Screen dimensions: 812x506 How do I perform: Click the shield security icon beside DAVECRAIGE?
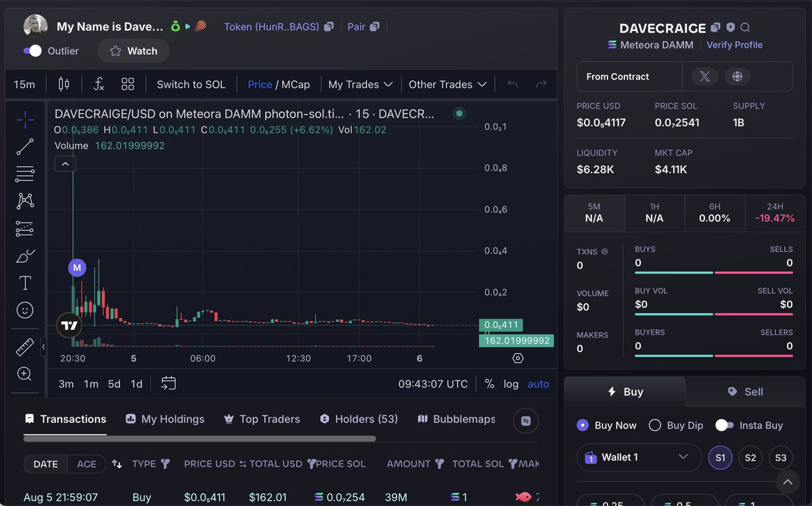pyautogui.click(x=730, y=28)
